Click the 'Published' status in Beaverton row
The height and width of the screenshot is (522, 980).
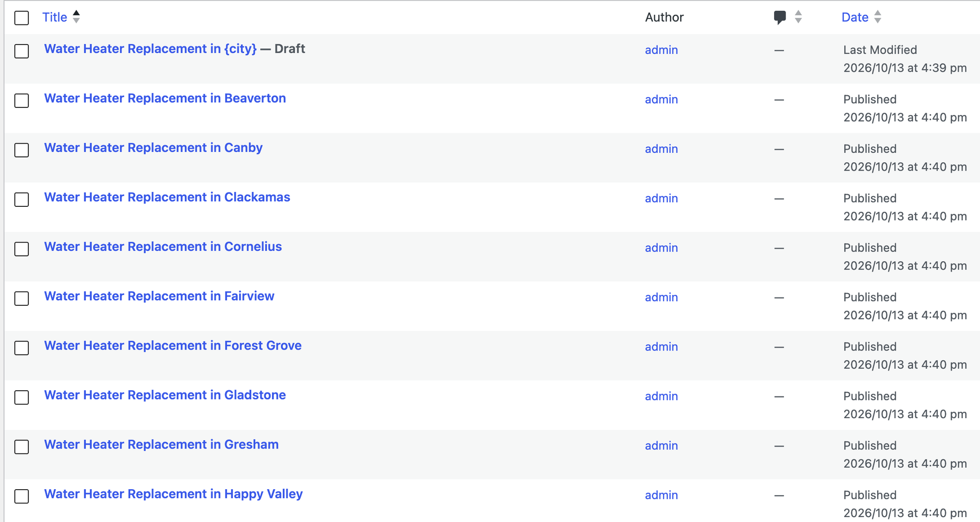[x=870, y=99]
